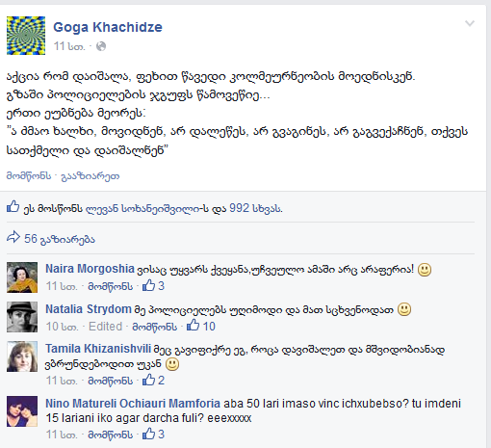Screen dimensions: 491x448
Task: Open the post options chevron dropdown
Action: pyautogui.click(x=470, y=23)
